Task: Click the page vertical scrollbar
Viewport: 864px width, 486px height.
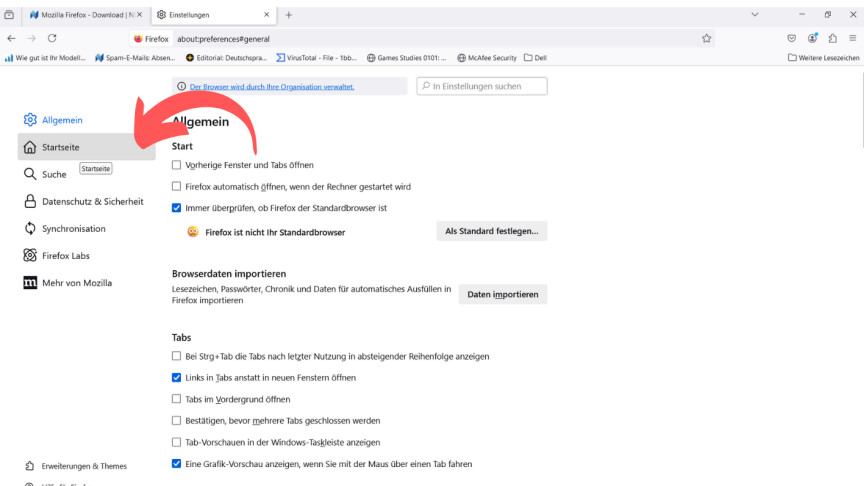Action: tap(862, 110)
